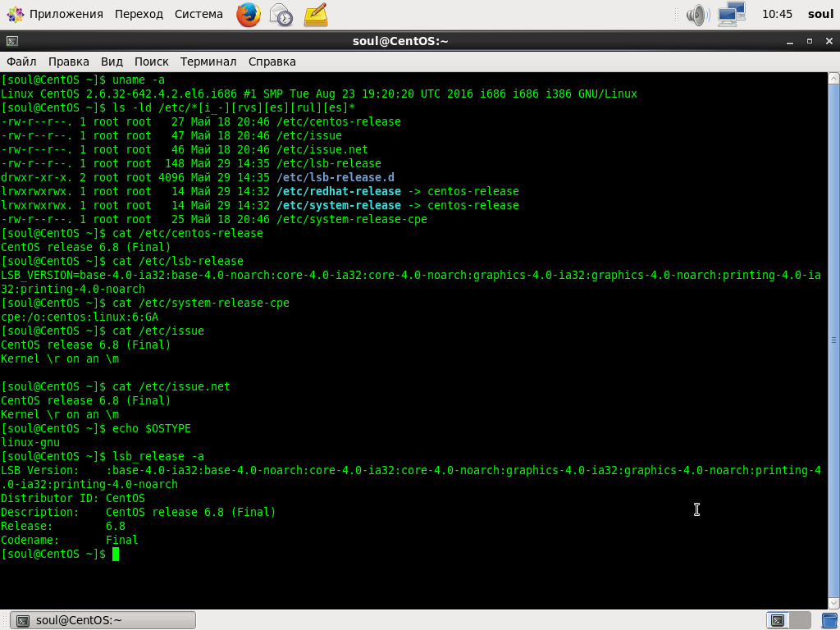Click the 'Codename: Final' line

(70, 540)
